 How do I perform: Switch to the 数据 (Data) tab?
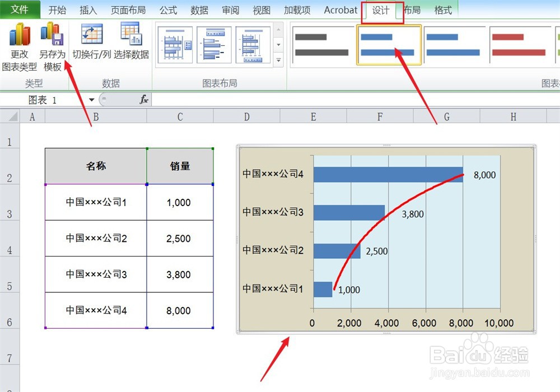click(x=199, y=10)
